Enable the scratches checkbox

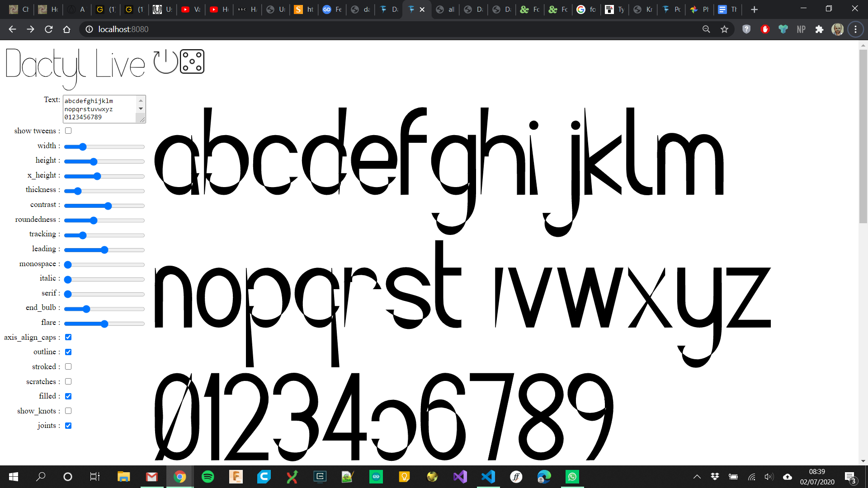pos(68,381)
